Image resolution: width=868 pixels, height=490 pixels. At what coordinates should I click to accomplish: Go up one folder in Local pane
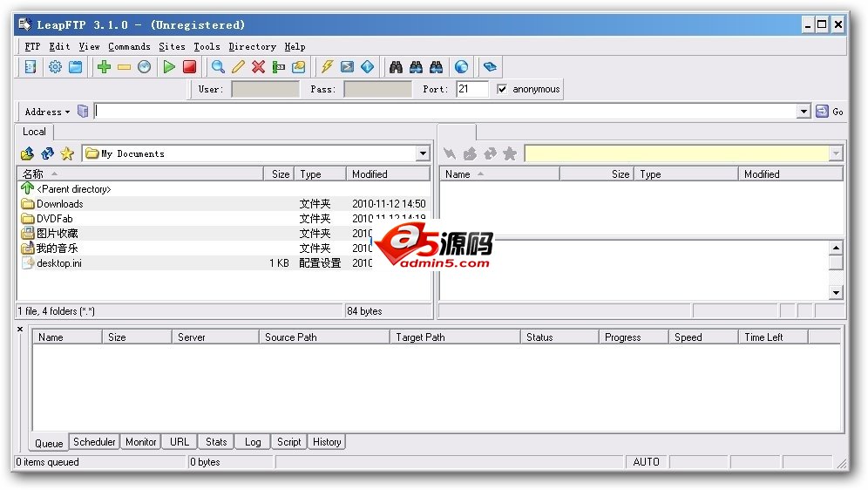click(x=27, y=153)
